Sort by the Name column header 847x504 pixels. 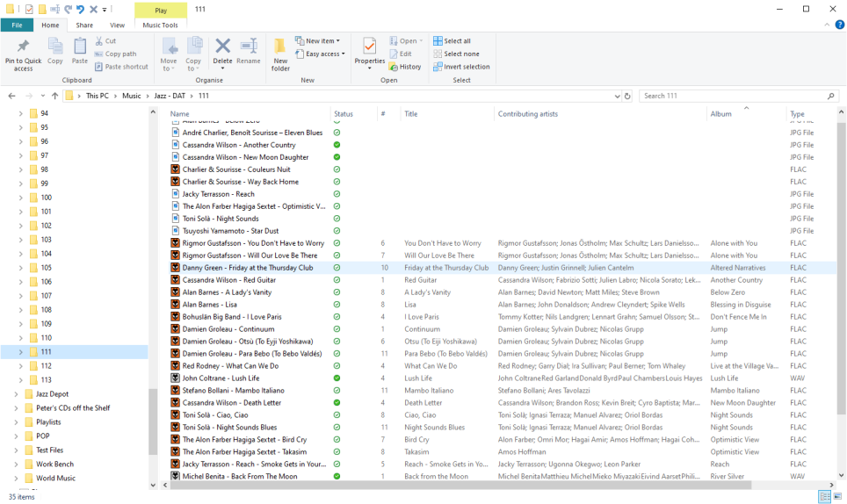tap(180, 114)
